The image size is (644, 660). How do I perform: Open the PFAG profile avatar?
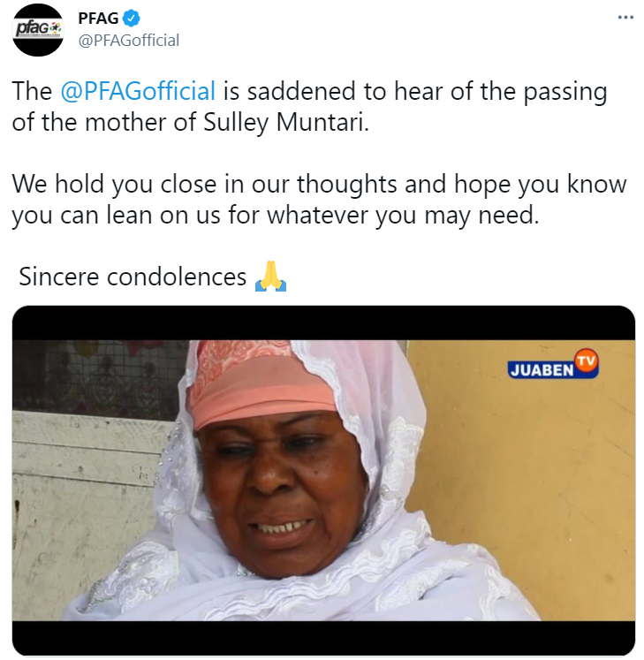coord(38,30)
